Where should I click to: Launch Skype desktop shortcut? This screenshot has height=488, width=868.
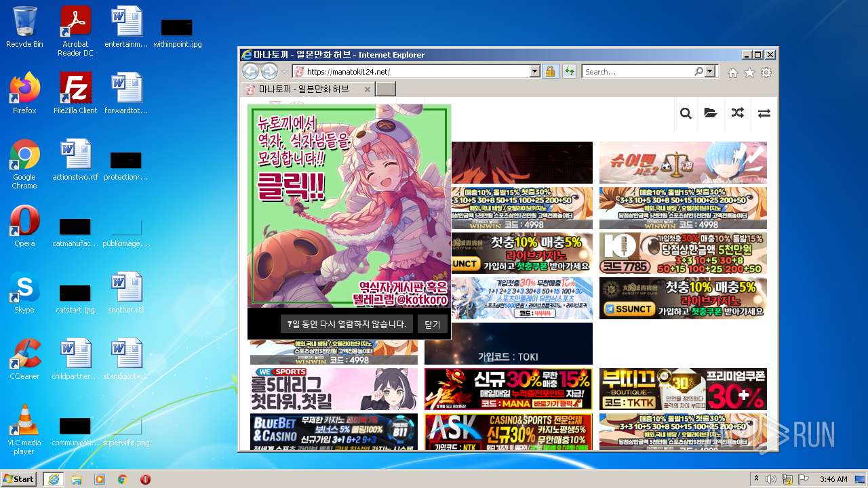click(x=24, y=292)
